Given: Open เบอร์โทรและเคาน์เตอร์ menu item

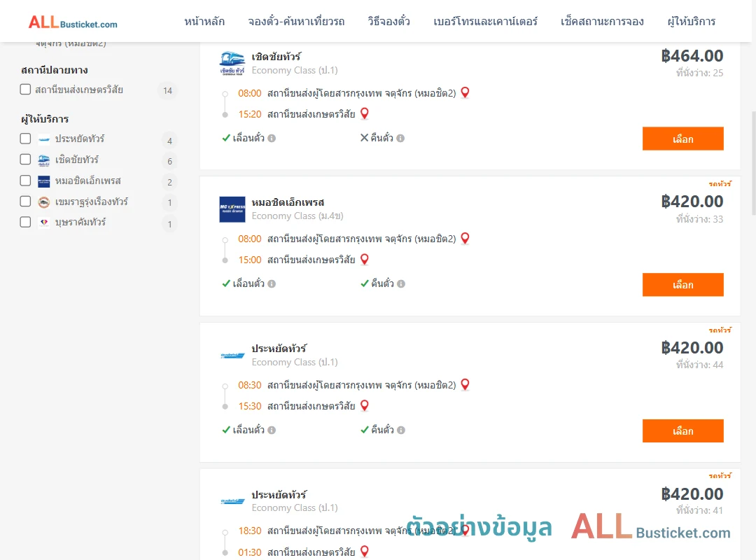Looking at the screenshot, I should pos(485,21).
